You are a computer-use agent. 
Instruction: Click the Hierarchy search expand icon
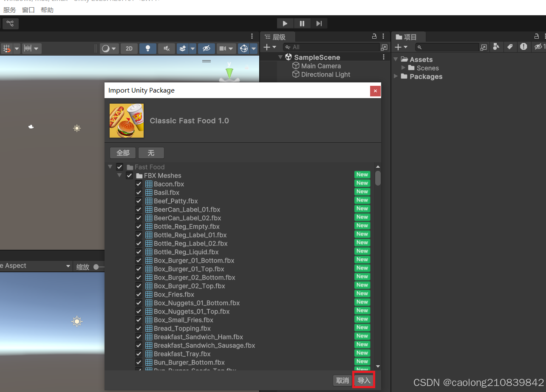[x=384, y=47]
